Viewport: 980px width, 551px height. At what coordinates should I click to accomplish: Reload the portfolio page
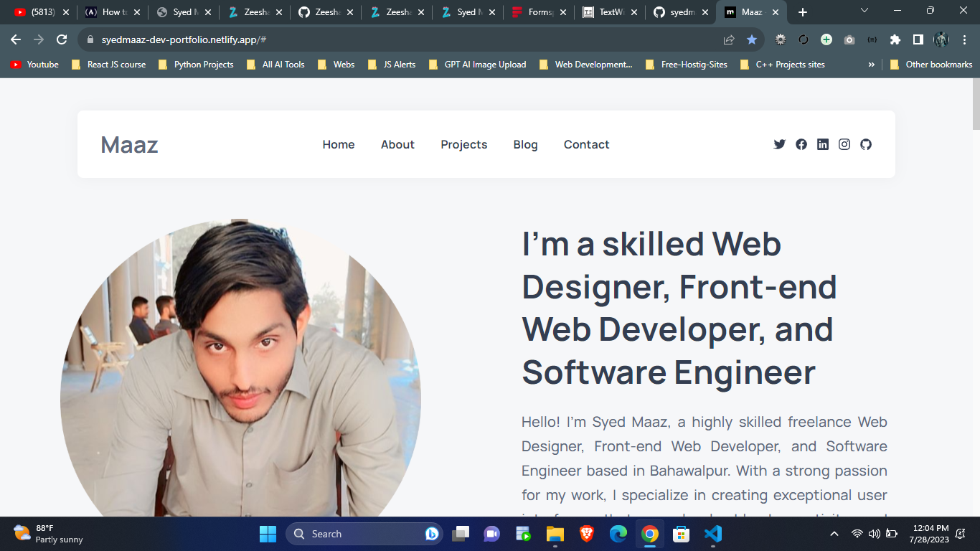point(62,39)
